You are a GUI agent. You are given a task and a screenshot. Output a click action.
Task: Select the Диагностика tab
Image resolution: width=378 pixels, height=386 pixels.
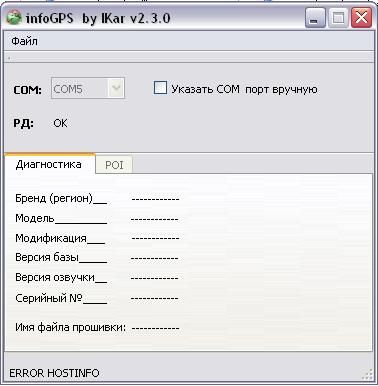(x=49, y=164)
